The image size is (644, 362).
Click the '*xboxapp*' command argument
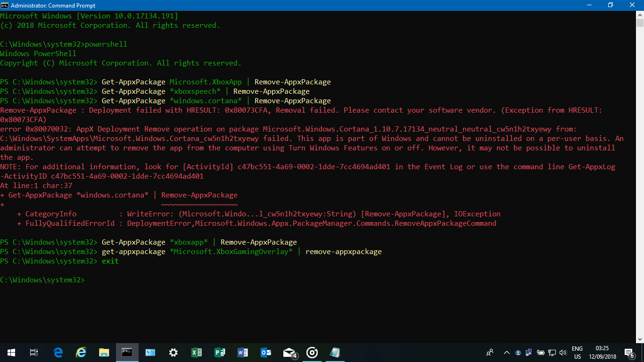click(189, 242)
